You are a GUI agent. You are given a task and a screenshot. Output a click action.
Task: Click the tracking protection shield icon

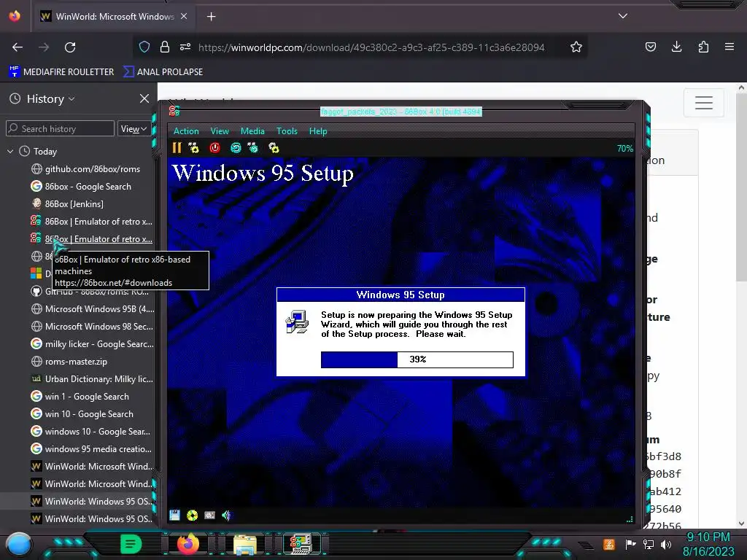click(144, 47)
